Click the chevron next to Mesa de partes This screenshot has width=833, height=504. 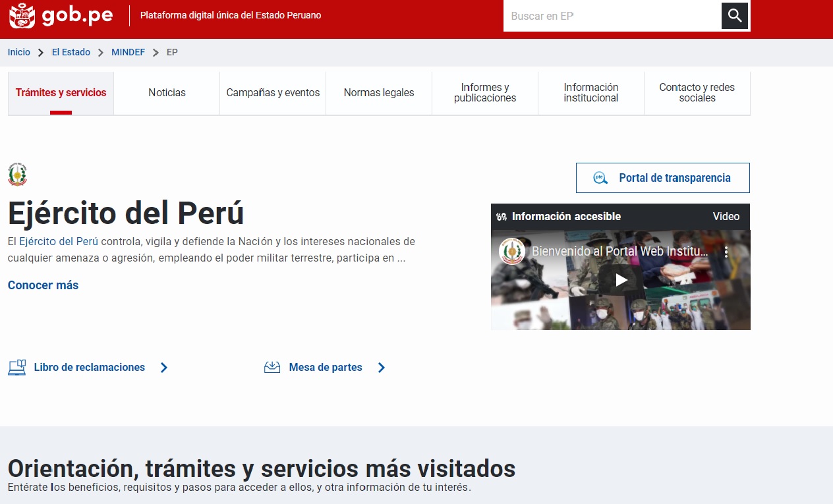[x=382, y=368]
